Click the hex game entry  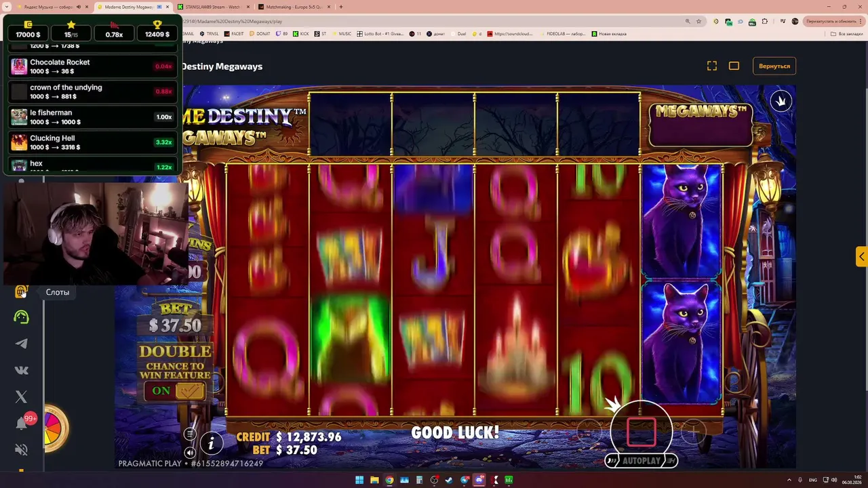(92, 165)
